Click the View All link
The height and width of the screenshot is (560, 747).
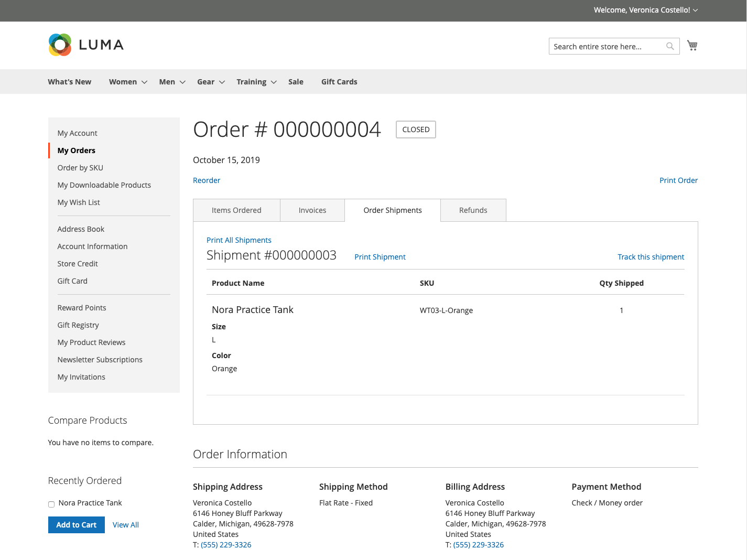pos(126,525)
